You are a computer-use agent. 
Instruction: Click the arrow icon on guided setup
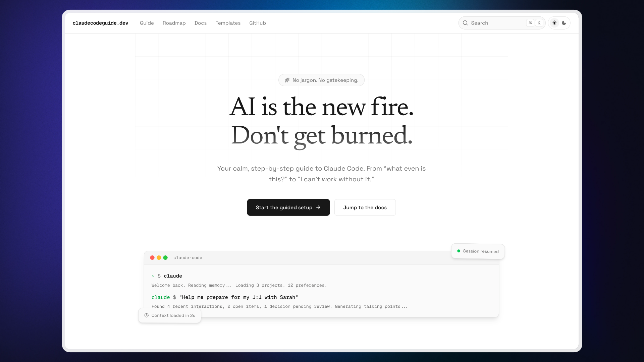click(x=318, y=207)
